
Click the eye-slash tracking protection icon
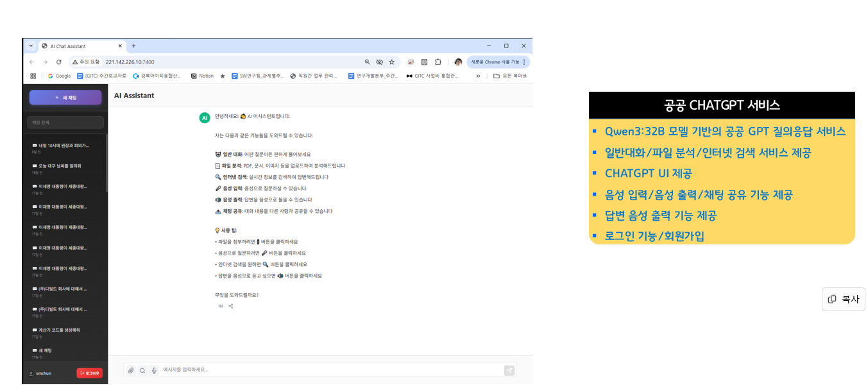(379, 62)
